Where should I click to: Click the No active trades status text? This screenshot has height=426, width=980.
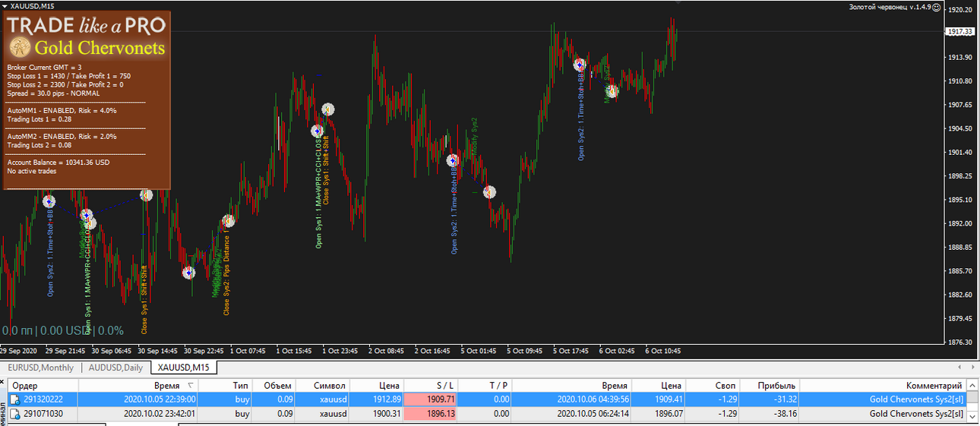tap(32, 172)
